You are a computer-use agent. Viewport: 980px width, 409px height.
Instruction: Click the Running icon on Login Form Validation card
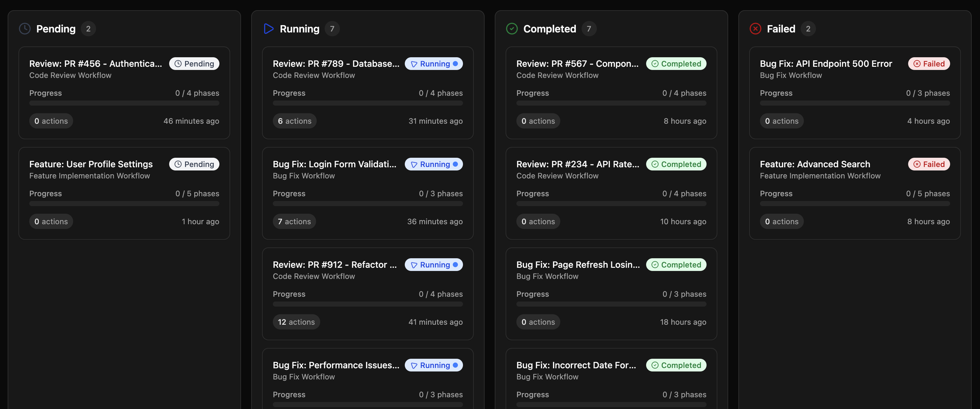(414, 164)
